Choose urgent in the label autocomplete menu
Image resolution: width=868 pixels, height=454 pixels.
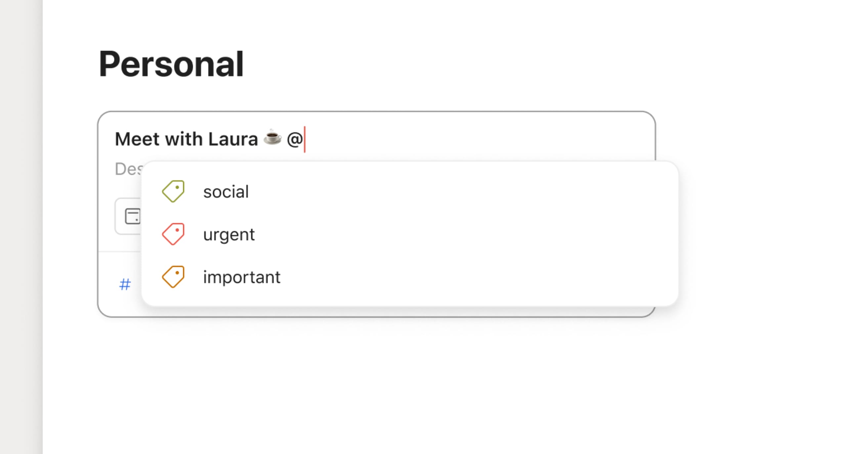[x=229, y=234]
